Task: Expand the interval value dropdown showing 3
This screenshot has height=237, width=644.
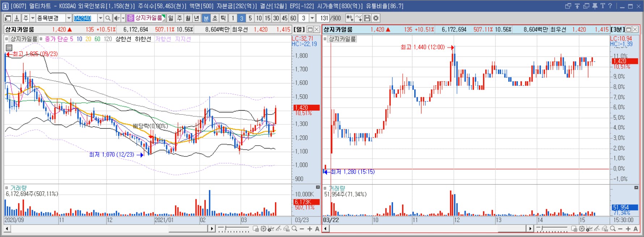Action: (x=312, y=18)
